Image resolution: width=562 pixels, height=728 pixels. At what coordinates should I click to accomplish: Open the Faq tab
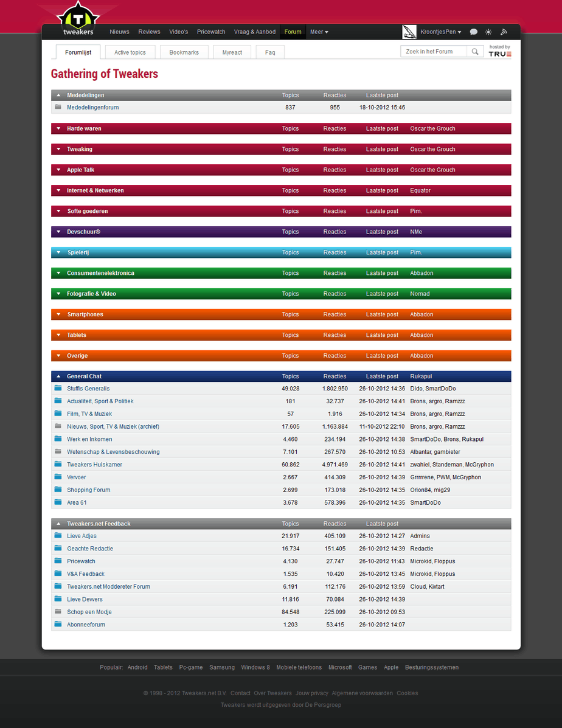(x=270, y=52)
